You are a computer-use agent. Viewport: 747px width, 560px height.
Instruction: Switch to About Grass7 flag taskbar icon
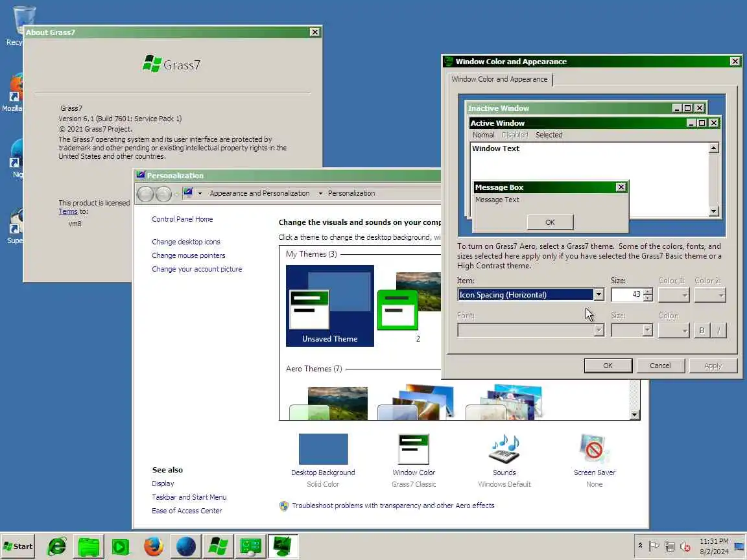[218, 546]
